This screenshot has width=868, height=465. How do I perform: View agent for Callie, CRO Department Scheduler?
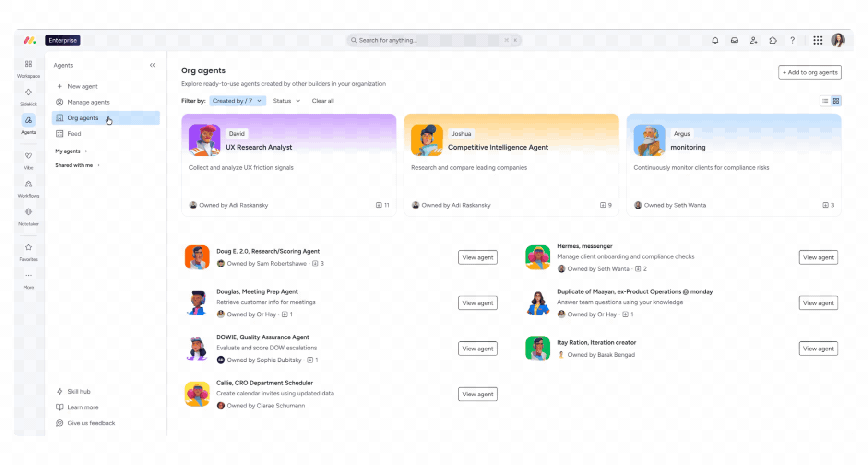(x=477, y=394)
